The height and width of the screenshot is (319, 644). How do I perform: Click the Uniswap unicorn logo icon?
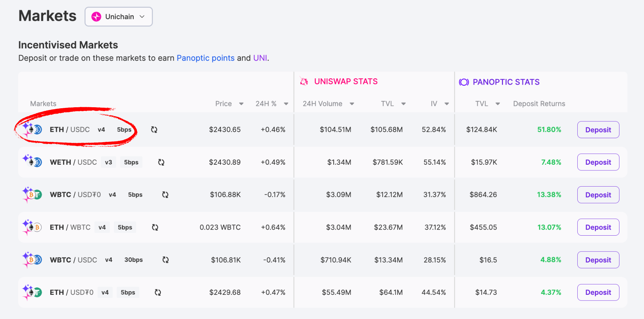pyautogui.click(x=304, y=82)
